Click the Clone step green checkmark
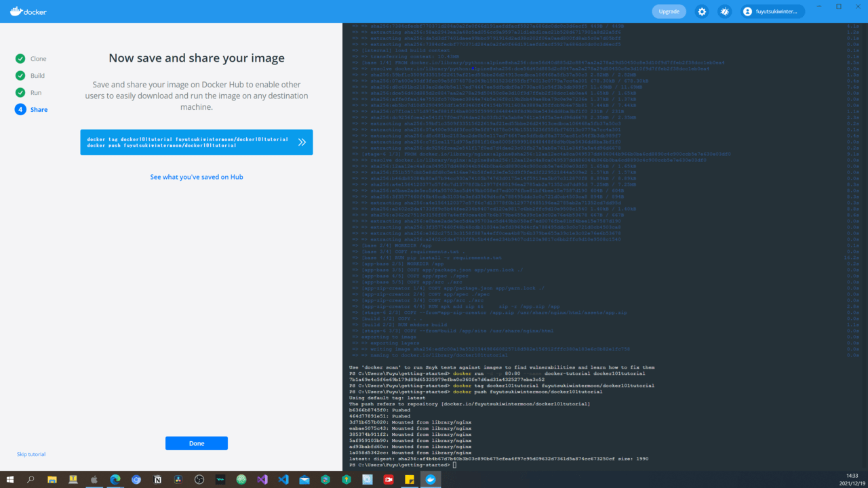This screenshot has height=488, width=868. tap(20, 59)
